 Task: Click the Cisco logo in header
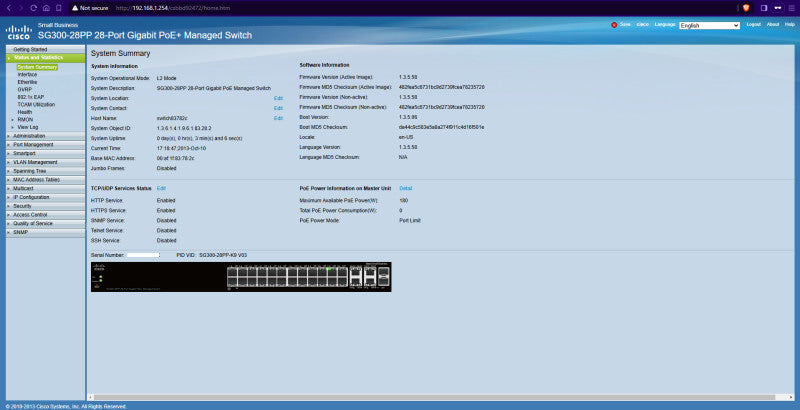click(x=19, y=32)
